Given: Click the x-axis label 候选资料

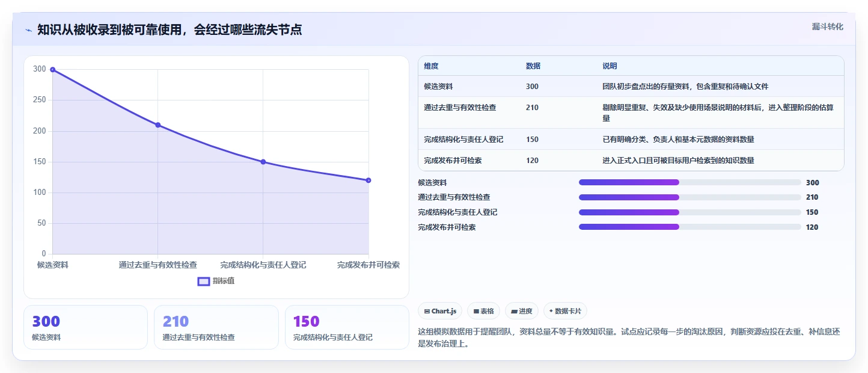Looking at the screenshot, I should pyautogui.click(x=53, y=265).
